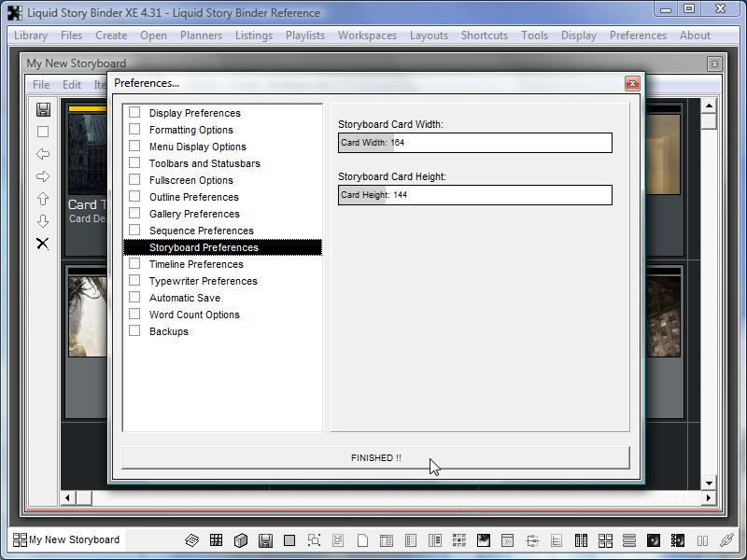Select Word Count Options entry
The width and height of the screenshot is (747, 560).
194,315
